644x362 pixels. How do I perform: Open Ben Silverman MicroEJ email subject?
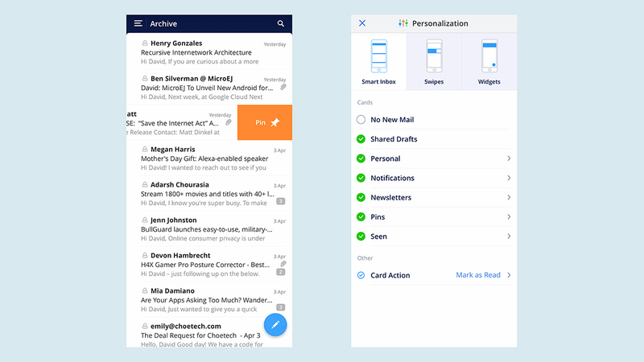(x=207, y=88)
